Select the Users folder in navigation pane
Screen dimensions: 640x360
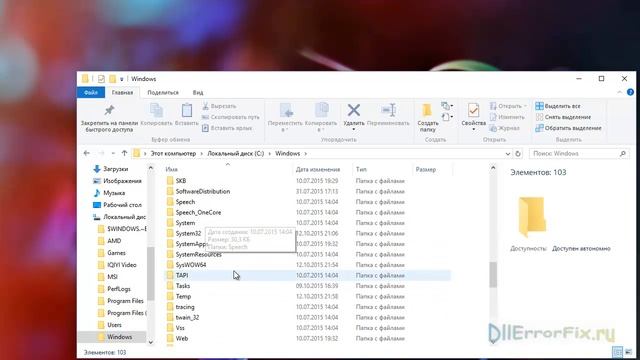(110, 325)
